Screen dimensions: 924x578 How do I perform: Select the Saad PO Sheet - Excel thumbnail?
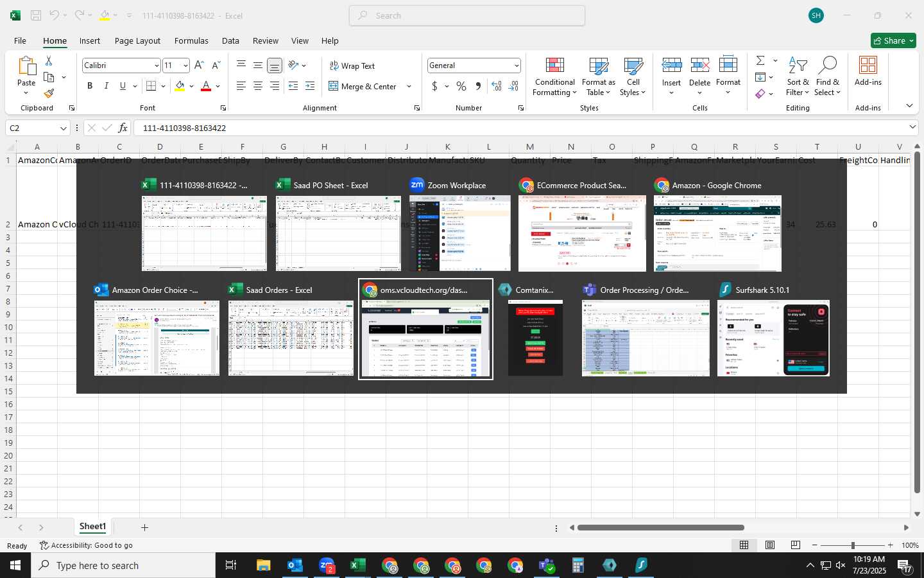338,233
